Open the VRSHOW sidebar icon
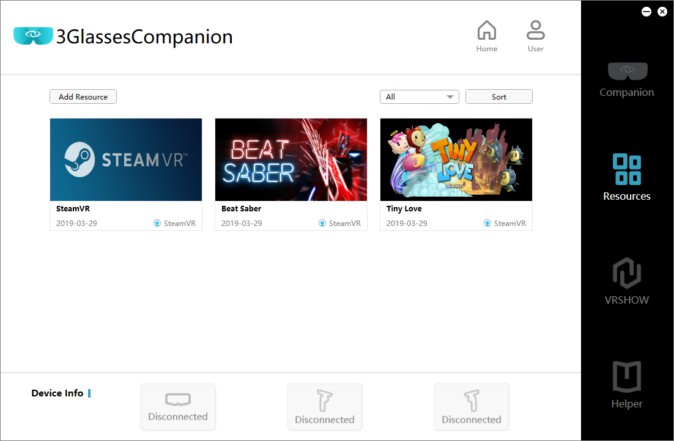 pyautogui.click(x=627, y=273)
